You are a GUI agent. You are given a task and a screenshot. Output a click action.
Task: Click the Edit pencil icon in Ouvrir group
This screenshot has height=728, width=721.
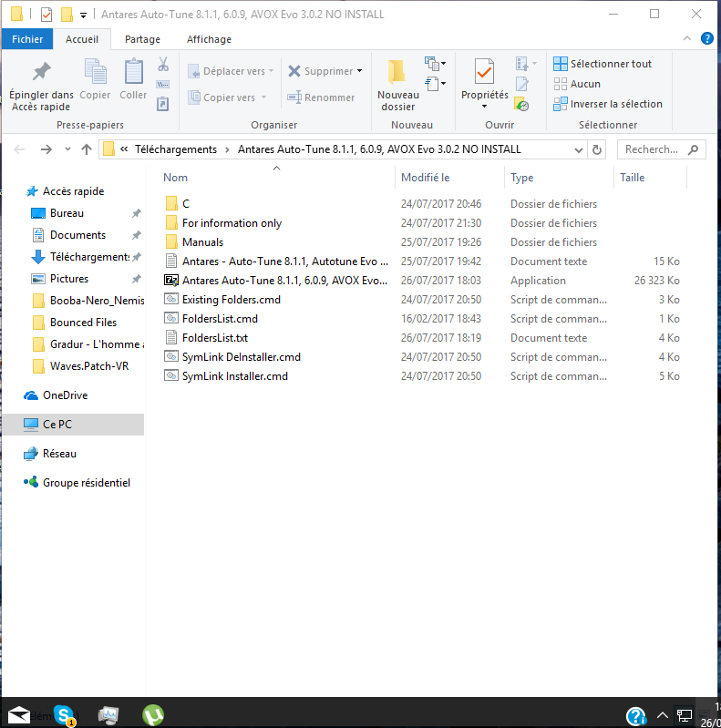tap(522, 84)
